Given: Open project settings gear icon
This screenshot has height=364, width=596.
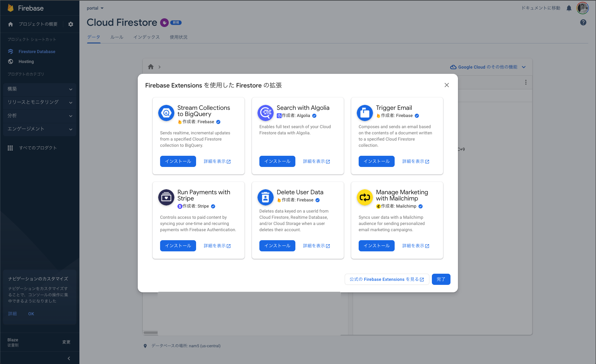Looking at the screenshot, I should [71, 24].
